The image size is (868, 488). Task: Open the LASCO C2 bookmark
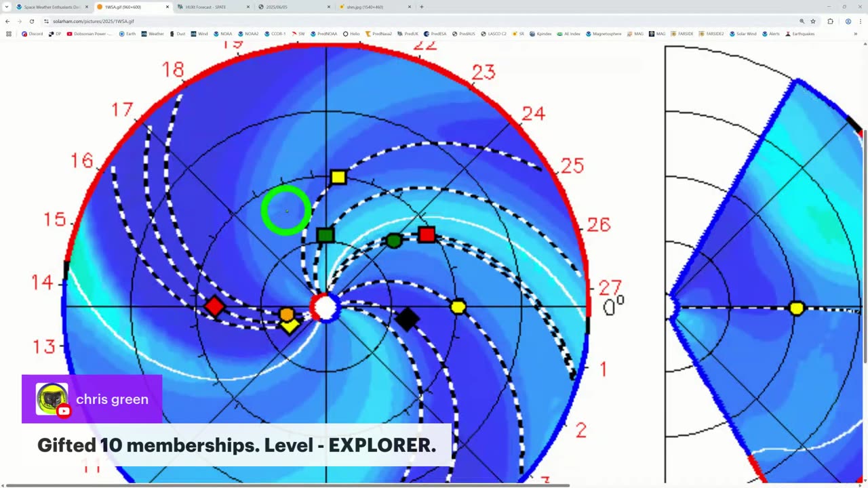click(x=493, y=33)
